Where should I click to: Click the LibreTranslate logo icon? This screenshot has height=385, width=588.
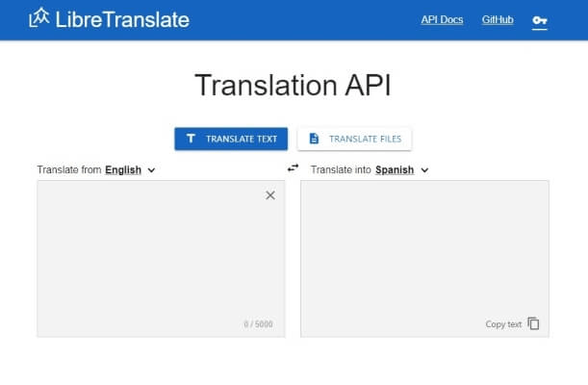click(39, 17)
